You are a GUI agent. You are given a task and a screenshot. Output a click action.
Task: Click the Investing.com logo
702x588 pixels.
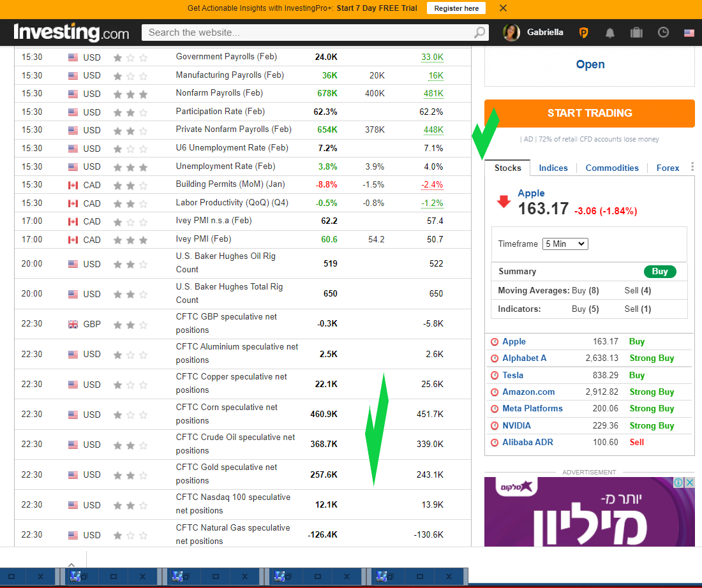71,33
